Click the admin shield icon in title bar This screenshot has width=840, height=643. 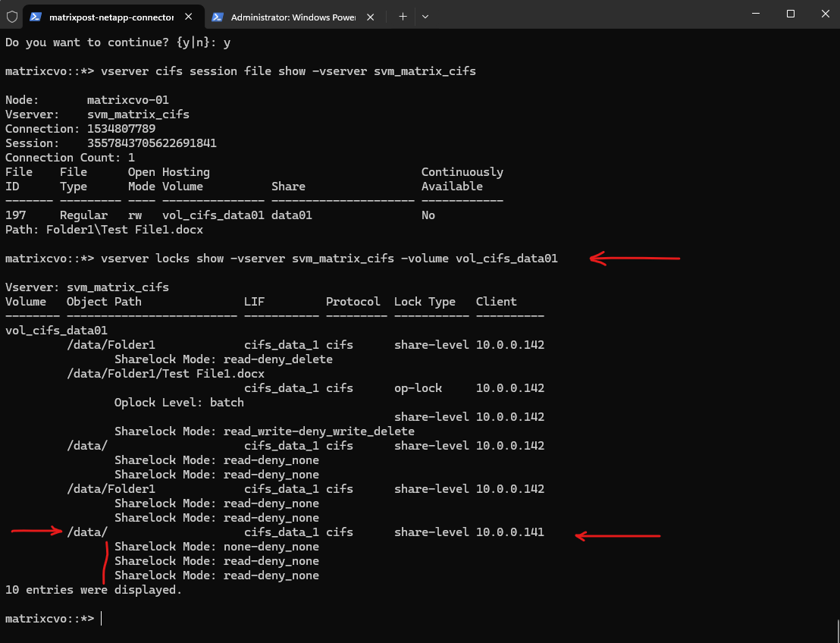tap(12, 16)
